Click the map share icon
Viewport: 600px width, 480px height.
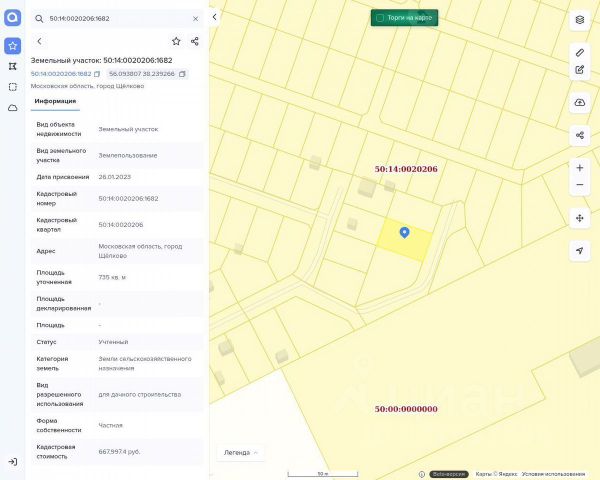click(580, 135)
